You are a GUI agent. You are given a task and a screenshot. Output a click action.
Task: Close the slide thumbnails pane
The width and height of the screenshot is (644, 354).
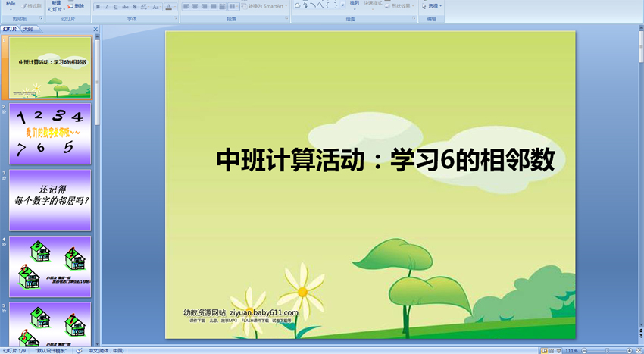[95, 29]
